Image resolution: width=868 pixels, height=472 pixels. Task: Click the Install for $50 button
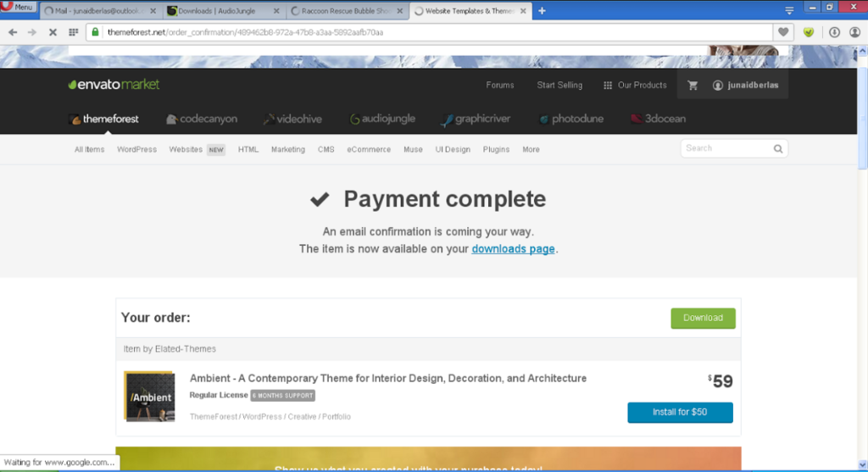tap(680, 412)
